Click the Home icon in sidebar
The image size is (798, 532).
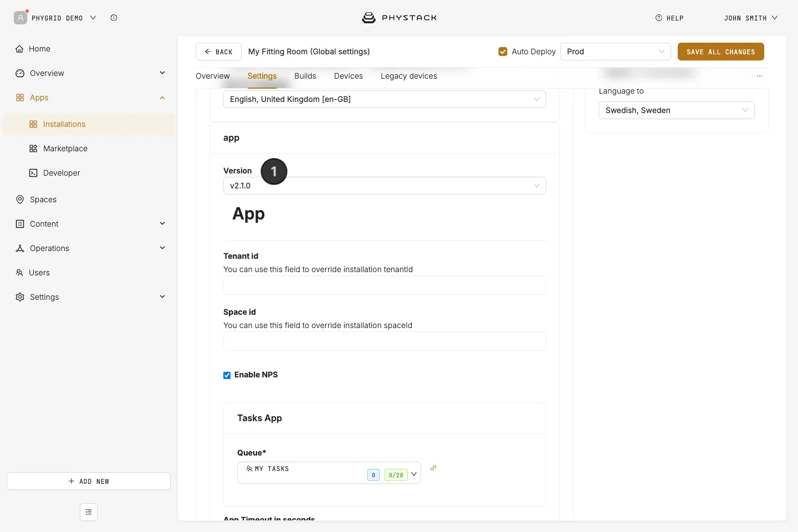20,49
